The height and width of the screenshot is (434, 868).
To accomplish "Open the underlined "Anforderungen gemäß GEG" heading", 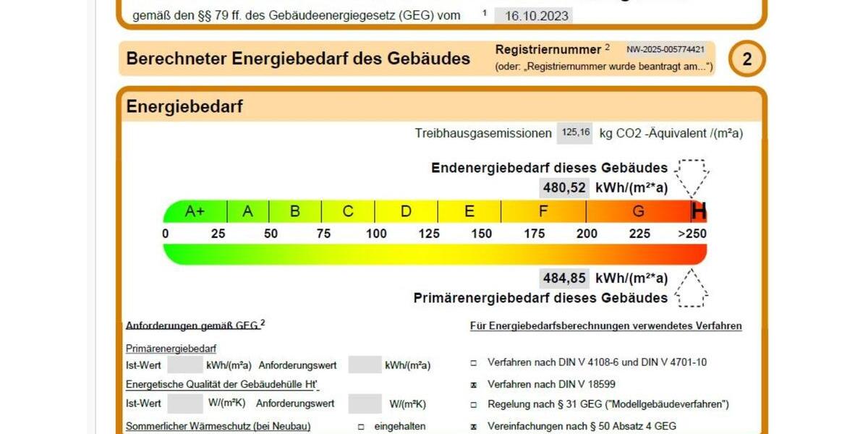I will (190, 326).
